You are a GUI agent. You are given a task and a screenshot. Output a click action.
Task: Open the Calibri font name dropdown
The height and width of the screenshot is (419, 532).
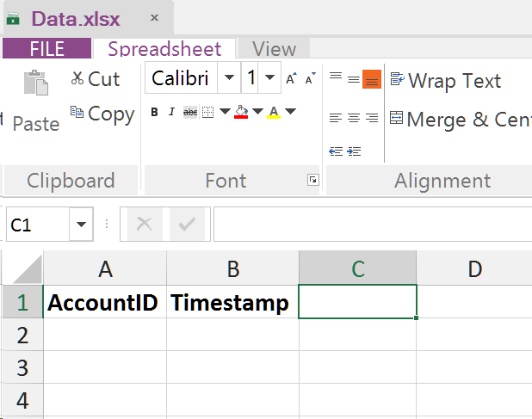(x=229, y=78)
